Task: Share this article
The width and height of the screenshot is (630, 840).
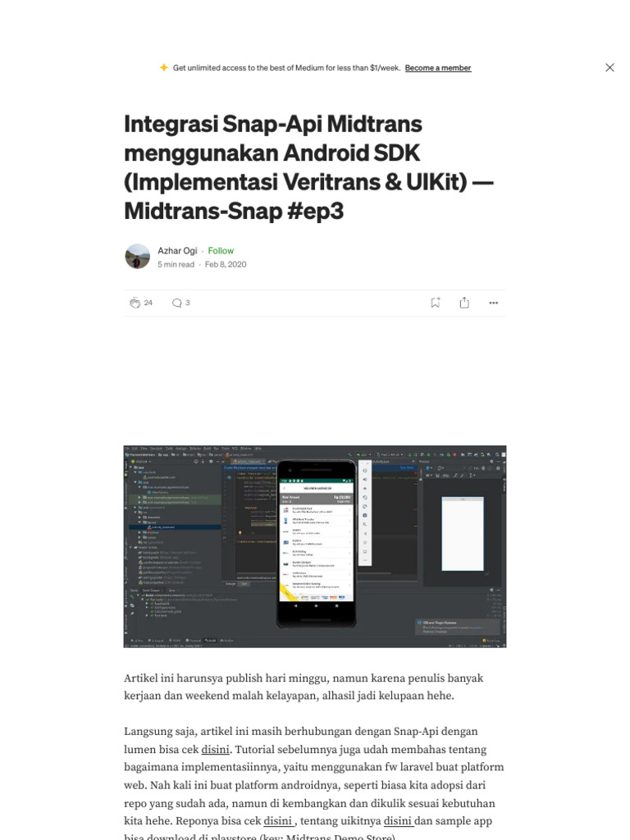Action: click(x=464, y=303)
